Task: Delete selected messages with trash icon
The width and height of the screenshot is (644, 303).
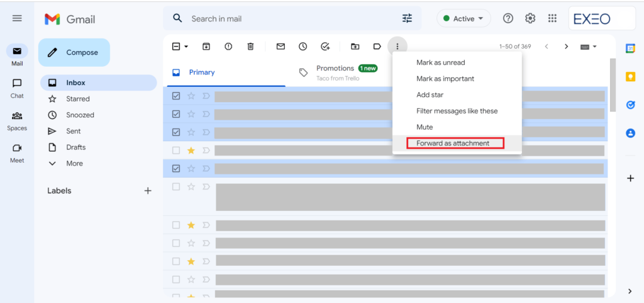Action: pos(250,47)
